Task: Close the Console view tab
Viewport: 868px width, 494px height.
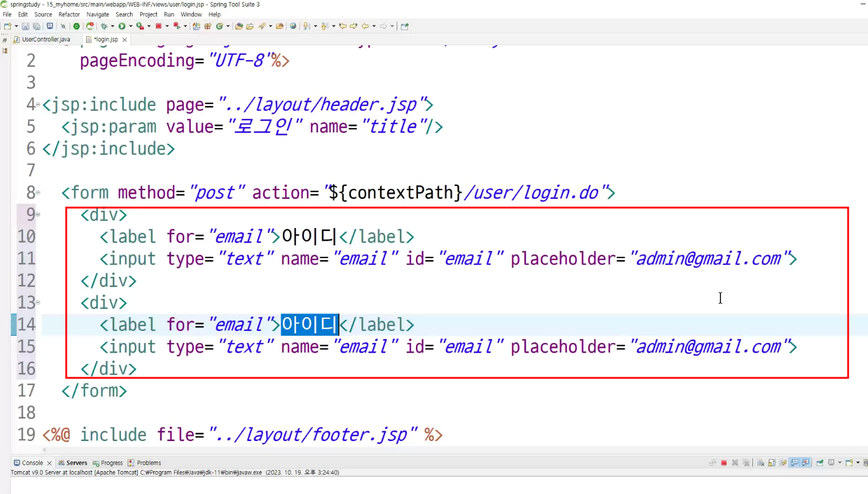Action: pos(49,463)
